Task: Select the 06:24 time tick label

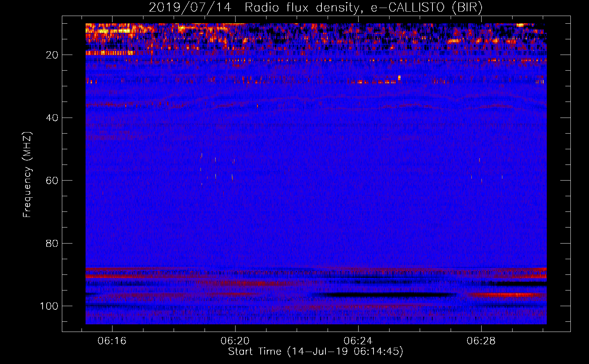Action: click(x=358, y=341)
